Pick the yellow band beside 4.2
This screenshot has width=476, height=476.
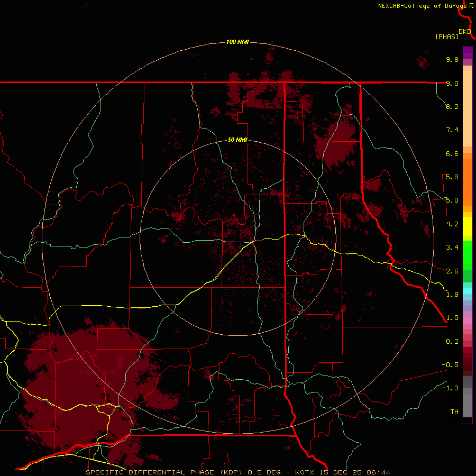[x=467, y=226]
